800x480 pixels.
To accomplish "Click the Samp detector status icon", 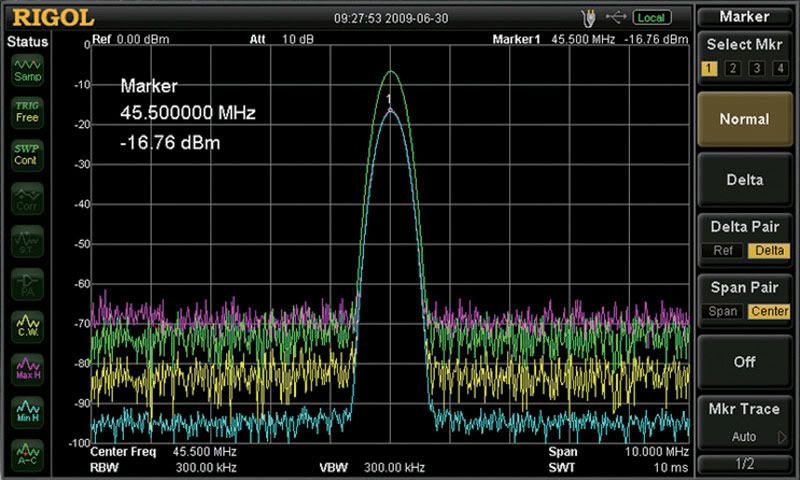I will [x=28, y=70].
